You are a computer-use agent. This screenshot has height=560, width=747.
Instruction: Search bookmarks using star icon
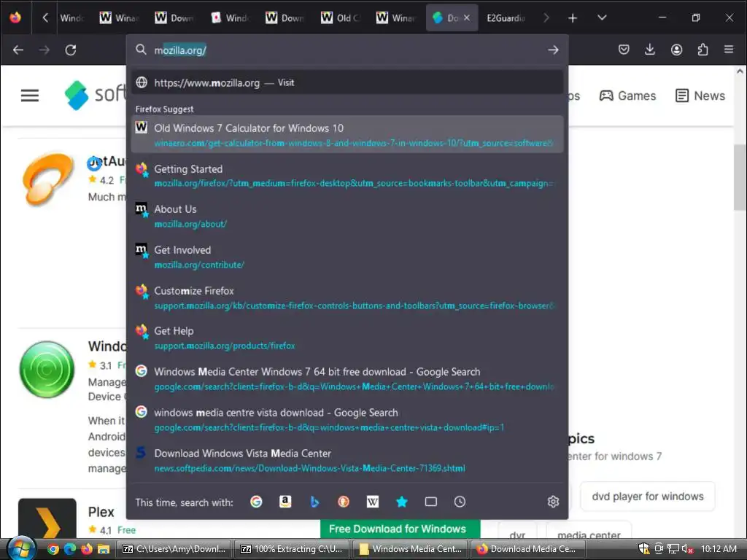pos(402,502)
